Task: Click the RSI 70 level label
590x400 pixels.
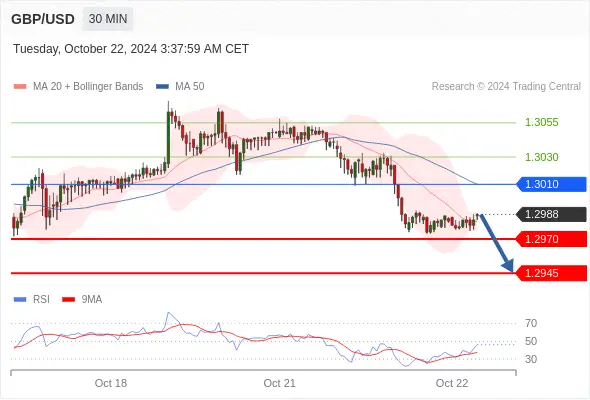Action: [x=531, y=323]
